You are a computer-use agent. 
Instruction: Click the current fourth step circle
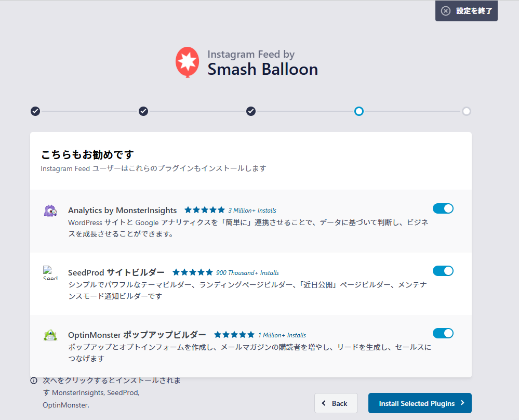tap(359, 111)
